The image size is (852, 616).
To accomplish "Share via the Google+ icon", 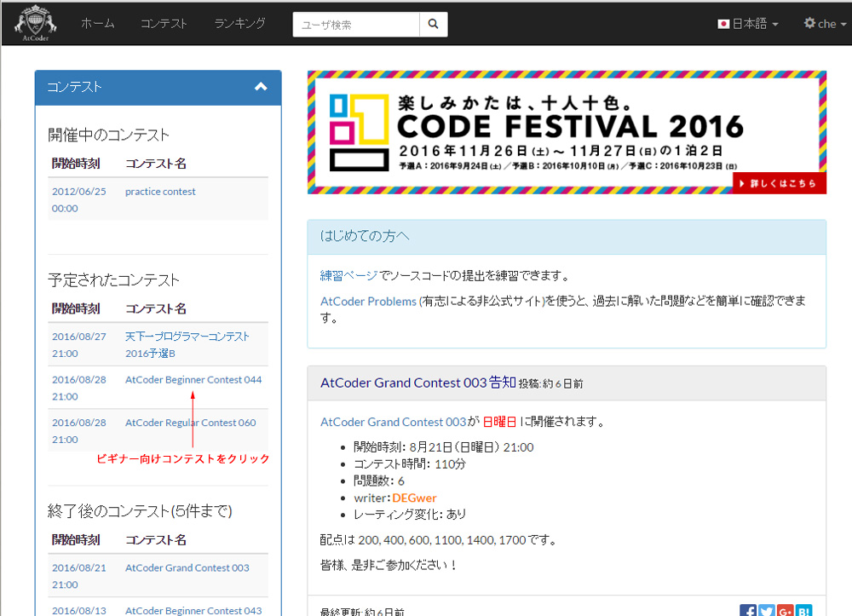I will pyautogui.click(x=786, y=611).
